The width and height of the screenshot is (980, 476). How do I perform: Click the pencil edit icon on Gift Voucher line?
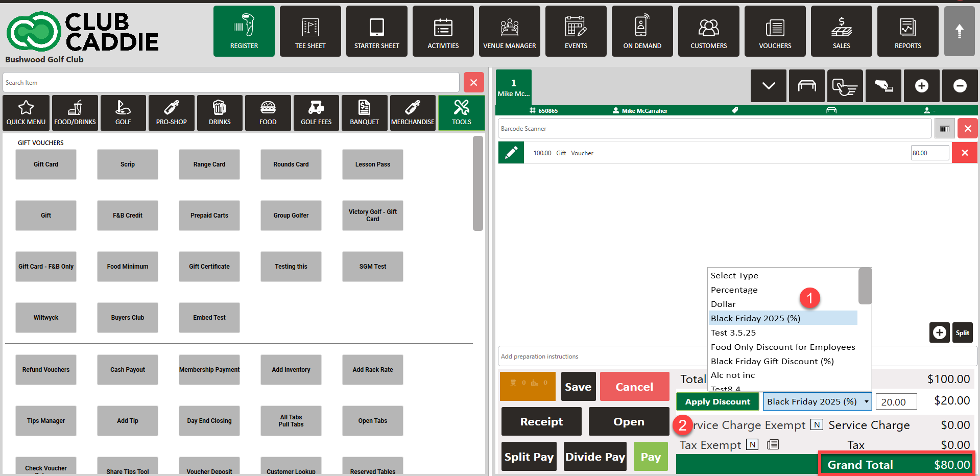click(511, 153)
